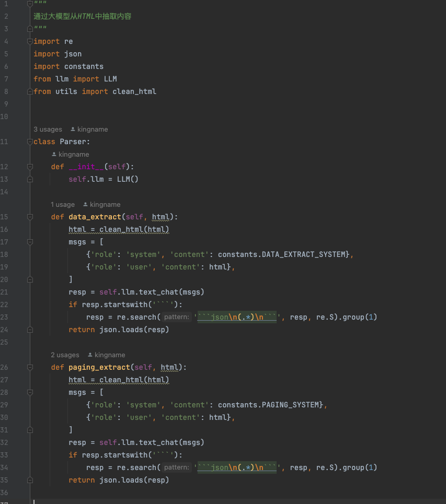This screenshot has width=446, height=504.
Task: Click 'json' in the import on line 5
Action: pos(73,54)
